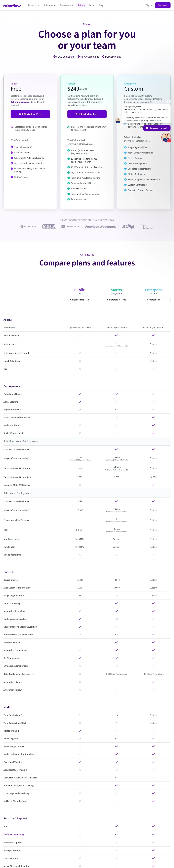Image resolution: width=174 pixels, height=868 pixels.
Task: Click Get Started for Free in $249 Starter card
Action: pos(87,114)
